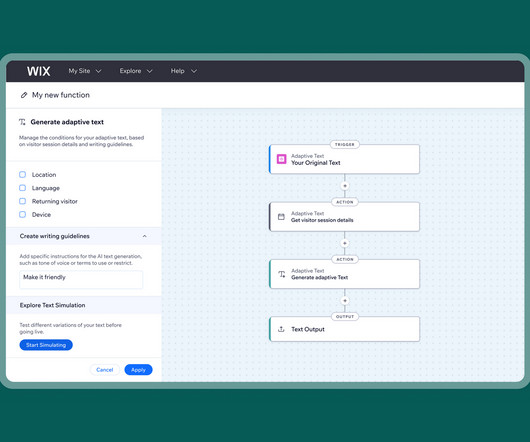Click the pink Your Original Text trigger icon
The width and height of the screenshot is (530, 442).
click(281, 159)
